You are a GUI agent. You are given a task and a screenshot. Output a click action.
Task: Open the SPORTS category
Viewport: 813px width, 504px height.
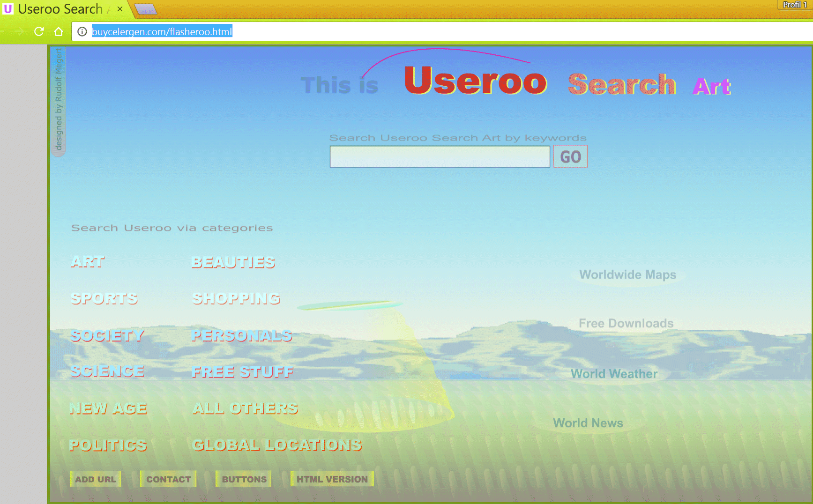coord(104,298)
